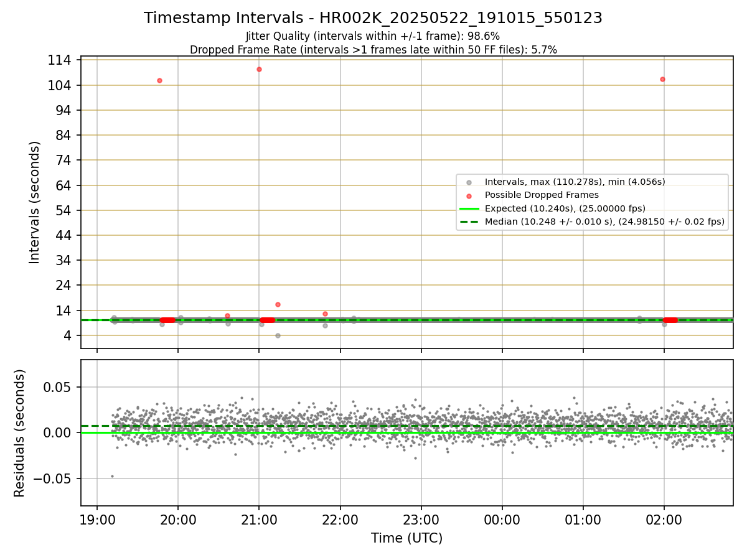Select the Jitter Quality 98.6% subtitle line
The width and height of the screenshot is (747, 560).
click(x=373, y=36)
